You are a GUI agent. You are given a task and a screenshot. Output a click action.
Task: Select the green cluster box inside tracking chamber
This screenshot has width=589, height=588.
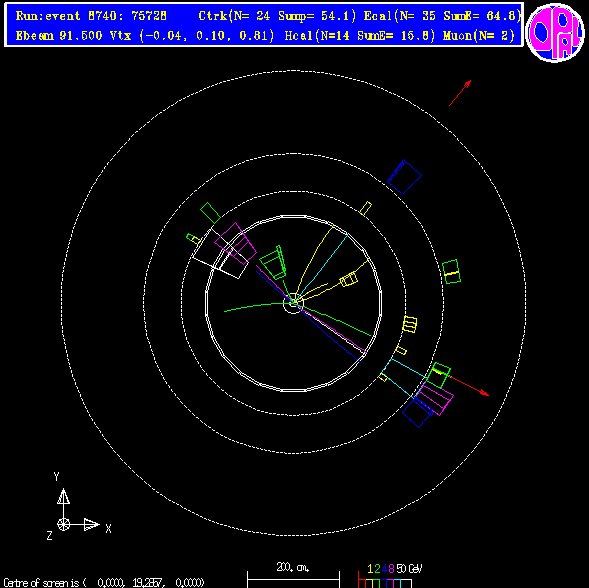tap(273, 263)
